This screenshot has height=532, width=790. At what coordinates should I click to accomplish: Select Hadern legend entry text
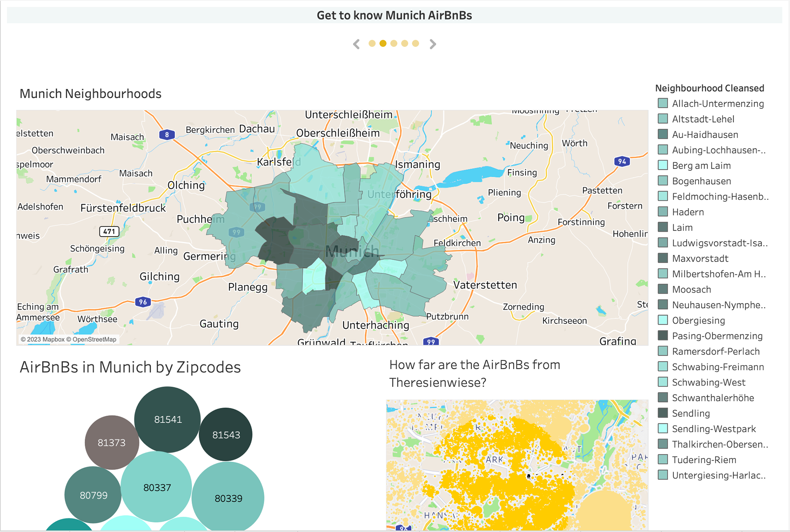click(688, 212)
